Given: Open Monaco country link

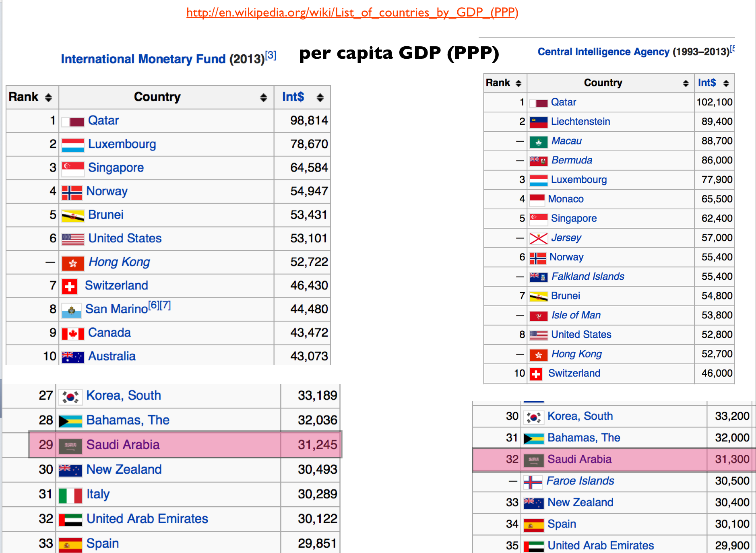Looking at the screenshot, I should 566,199.
